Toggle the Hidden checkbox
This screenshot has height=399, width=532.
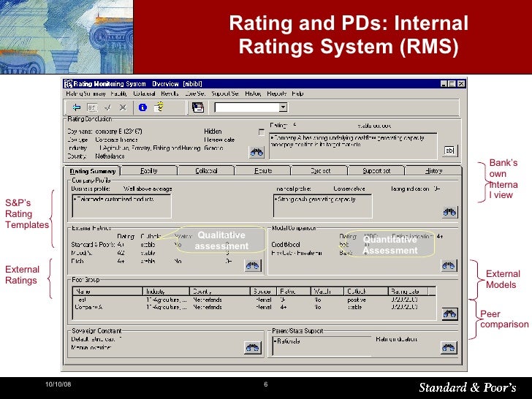pyautogui.click(x=261, y=132)
